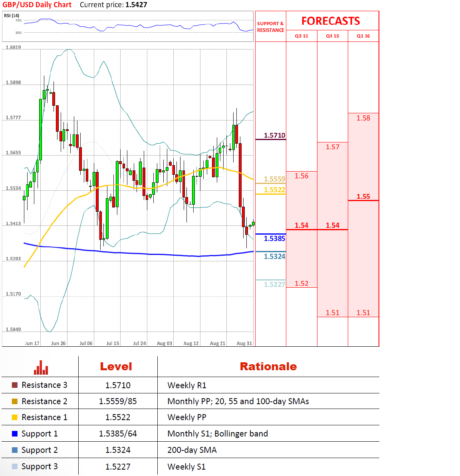Click the 1.5324 support label beside chart

(274, 257)
